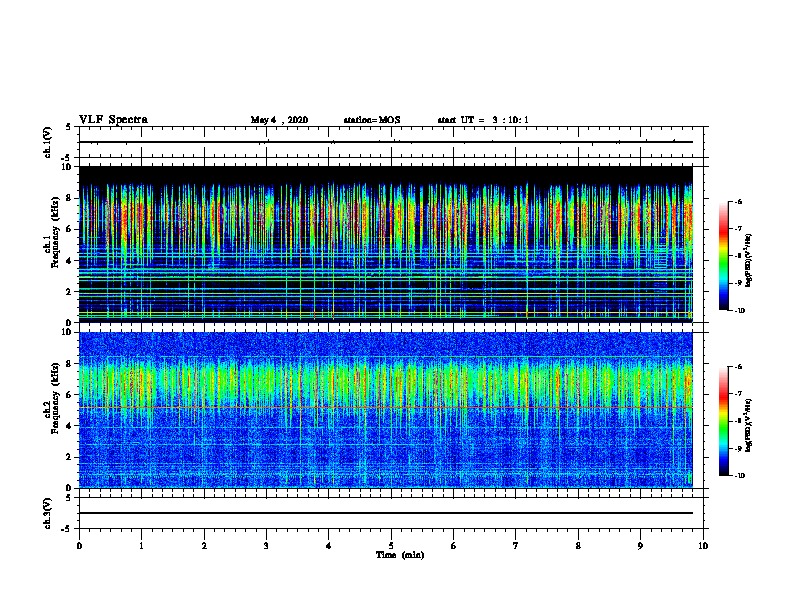Click the "start UT = 3:10:1" header text
792x612 pixels.
(x=483, y=120)
